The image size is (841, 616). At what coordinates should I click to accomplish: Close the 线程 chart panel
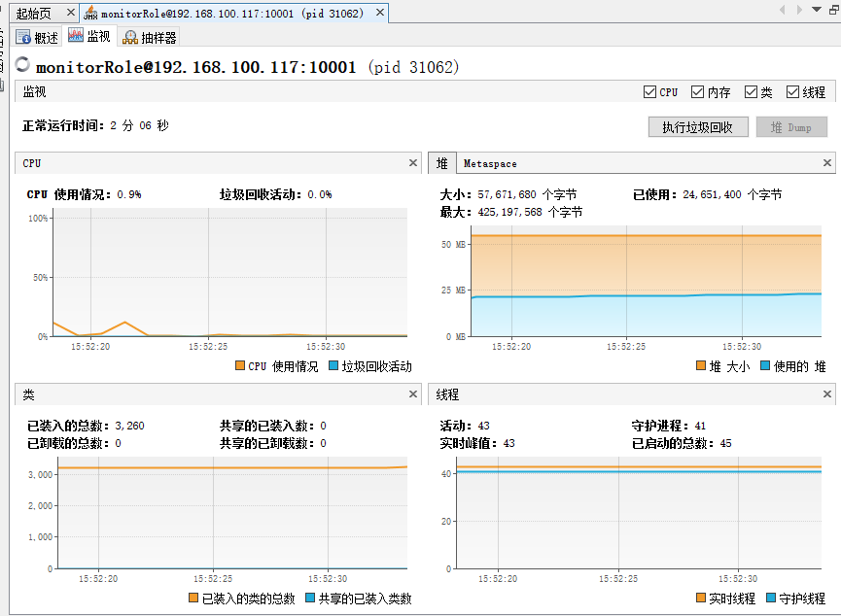[x=827, y=394]
